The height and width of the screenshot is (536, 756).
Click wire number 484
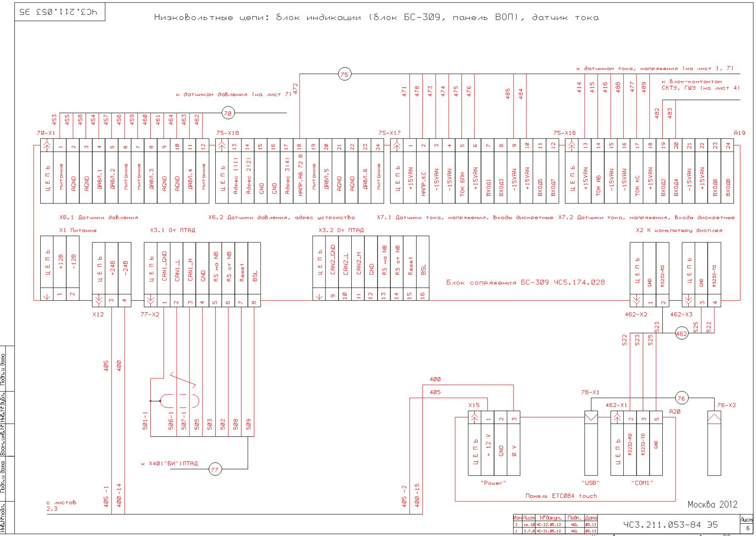[520, 93]
